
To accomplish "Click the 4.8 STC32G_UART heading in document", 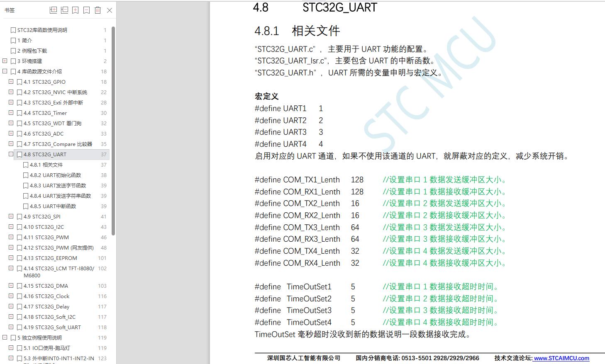I will tap(315, 7).
